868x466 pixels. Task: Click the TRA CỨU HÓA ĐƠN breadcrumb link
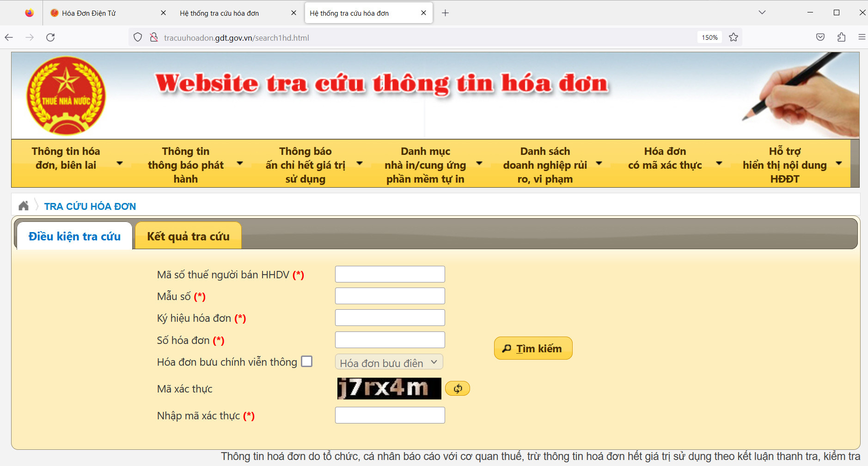[x=90, y=206]
